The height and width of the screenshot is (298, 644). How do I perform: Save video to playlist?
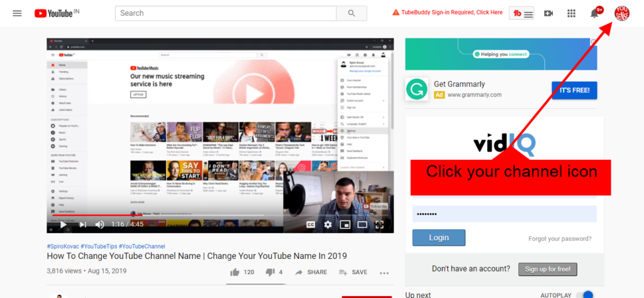[x=353, y=272]
